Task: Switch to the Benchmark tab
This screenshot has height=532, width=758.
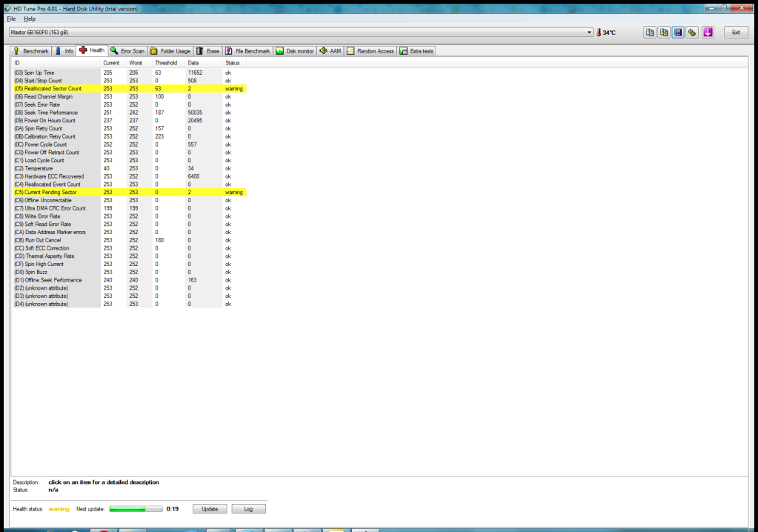Action: [31, 51]
